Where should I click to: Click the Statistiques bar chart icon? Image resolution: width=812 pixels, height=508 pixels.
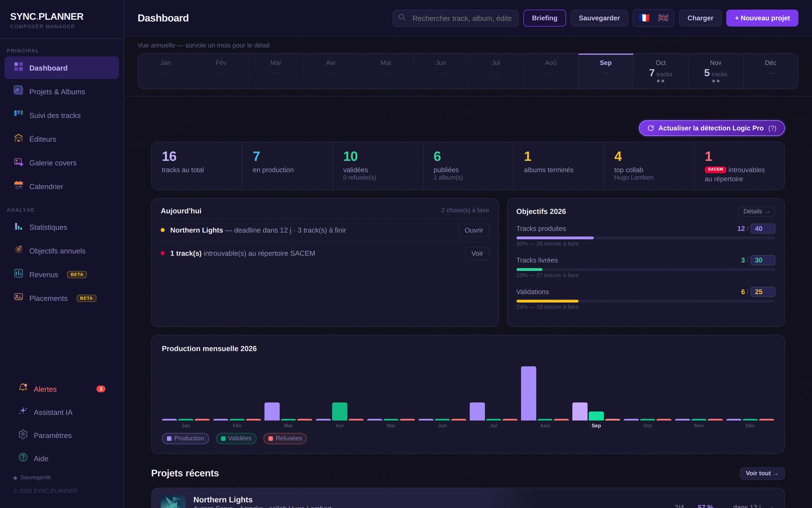point(18,226)
